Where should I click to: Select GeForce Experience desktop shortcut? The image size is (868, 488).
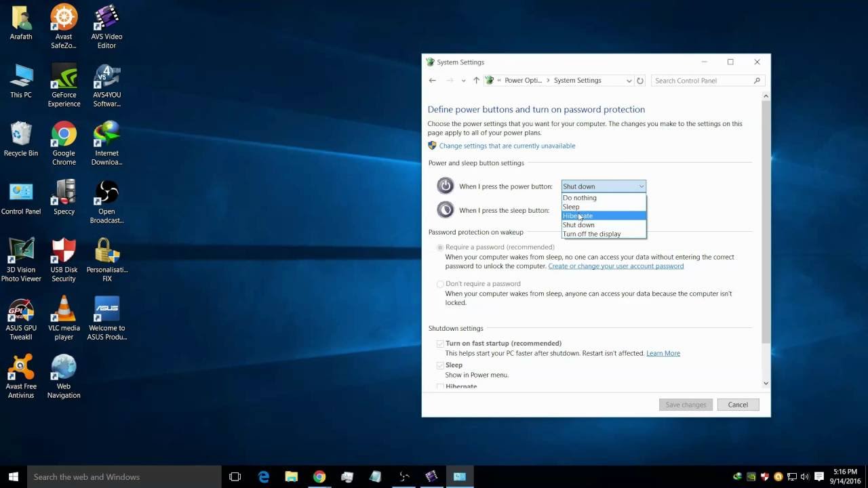coord(64,85)
